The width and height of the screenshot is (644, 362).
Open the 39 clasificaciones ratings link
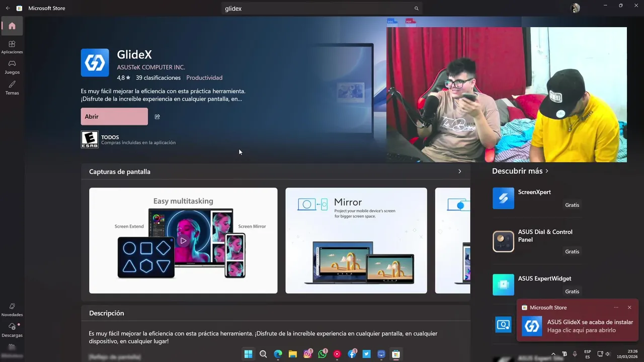coord(158,78)
